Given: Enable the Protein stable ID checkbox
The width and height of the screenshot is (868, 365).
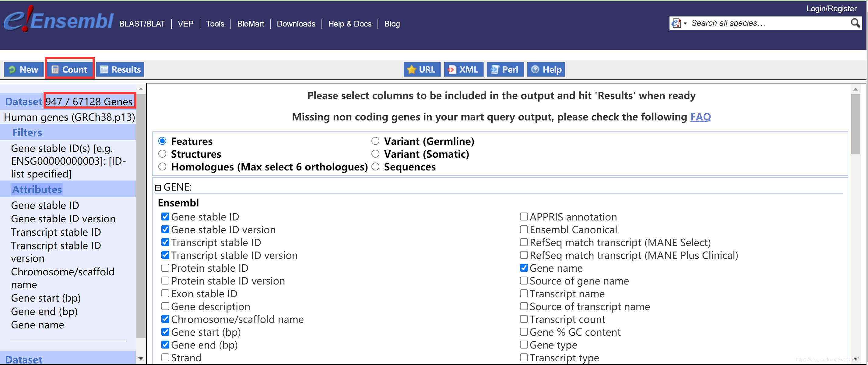Looking at the screenshot, I should pos(165,268).
